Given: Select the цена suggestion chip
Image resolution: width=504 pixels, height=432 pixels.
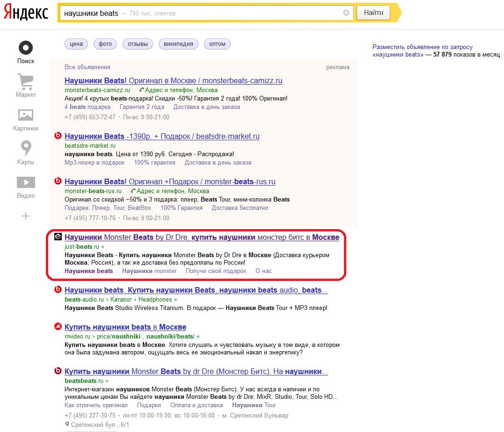Looking at the screenshot, I should (x=76, y=44).
